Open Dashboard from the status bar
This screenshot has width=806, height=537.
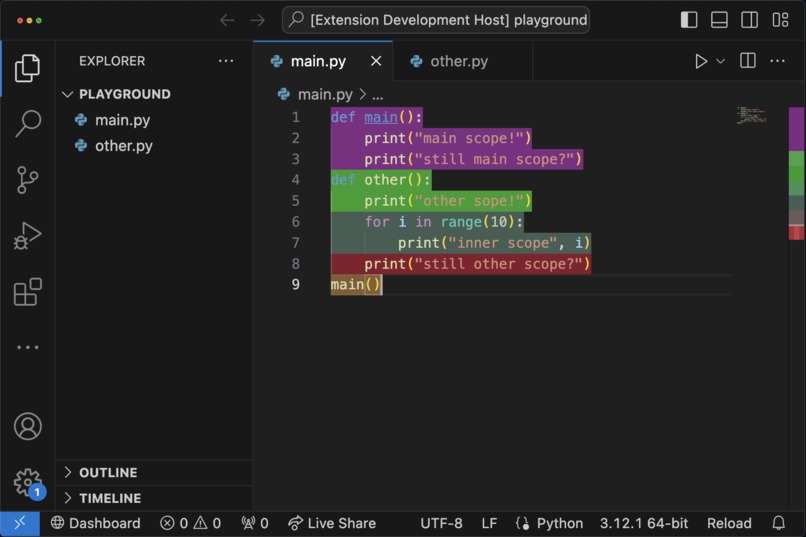(96, 524)
